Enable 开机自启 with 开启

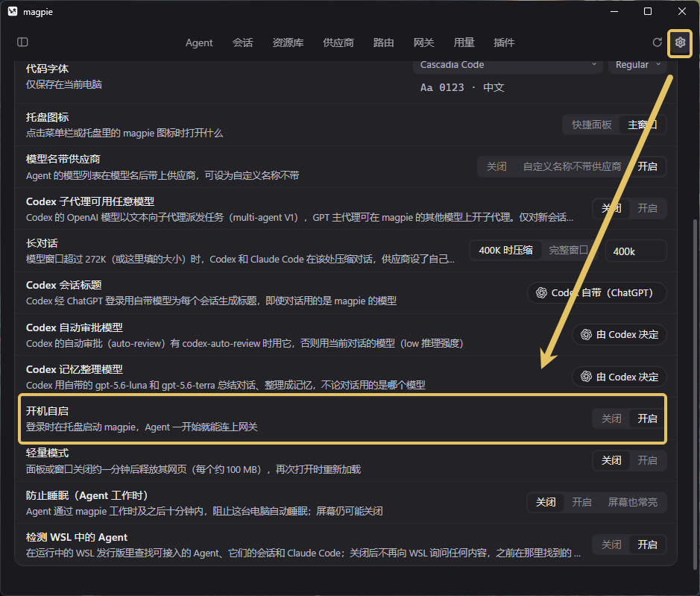pyautogui.click(x=647, y=418)
